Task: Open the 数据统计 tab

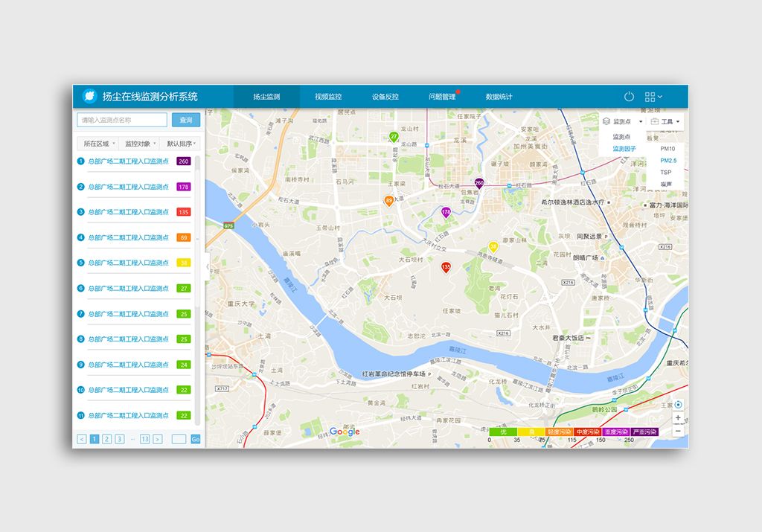Action: point(499,97)
